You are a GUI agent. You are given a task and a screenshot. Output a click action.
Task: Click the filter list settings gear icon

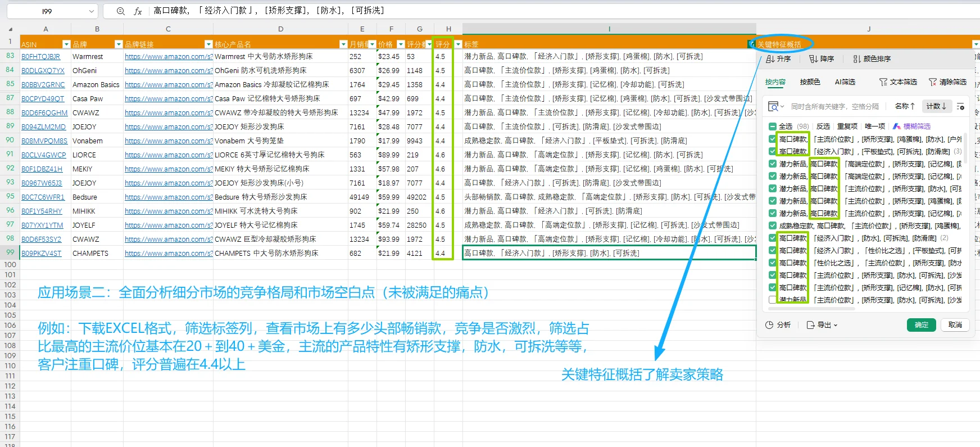click(x=960, y=106)
